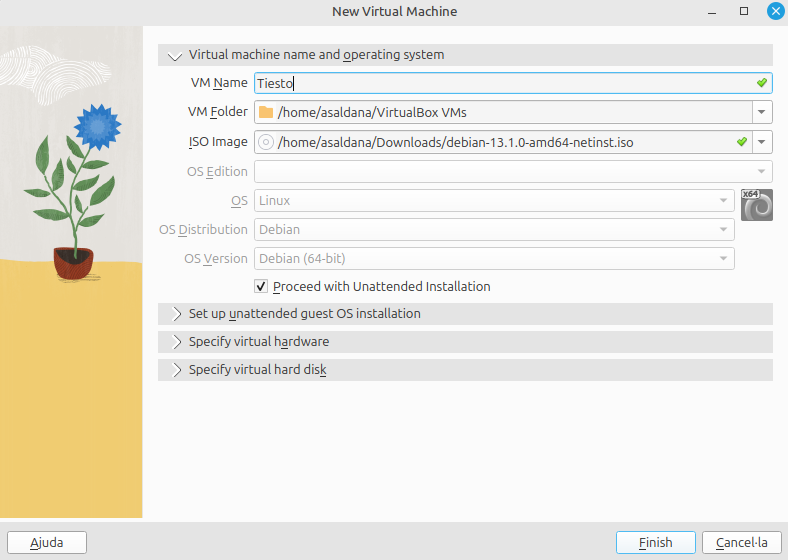Click green checkmark in VM Name field
Image resolution: width=788 pixels, height=560 pixels.
(x=761, y=83)
